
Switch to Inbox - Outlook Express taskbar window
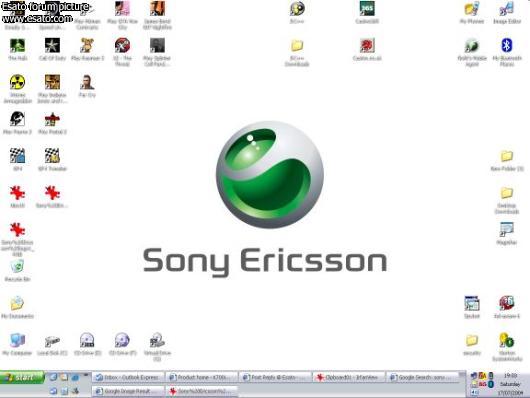point(128,377)
